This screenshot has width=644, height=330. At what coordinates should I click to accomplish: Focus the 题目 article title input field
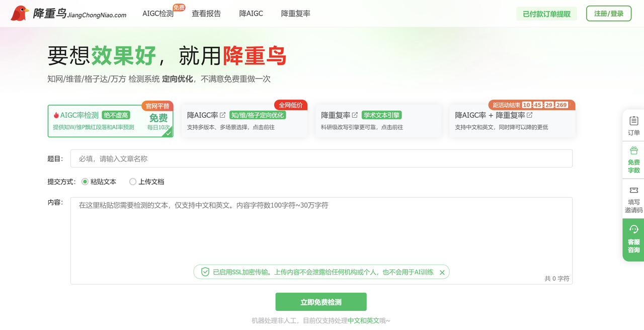(321, 158)
